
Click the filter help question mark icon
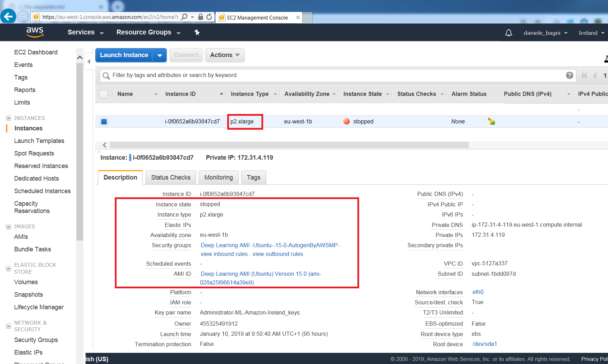pos(570,75)
